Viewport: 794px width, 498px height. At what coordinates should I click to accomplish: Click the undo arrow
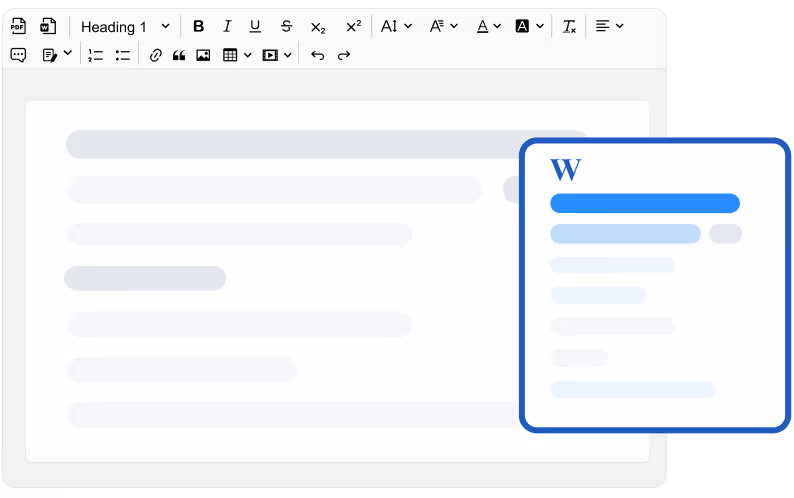pos(317,55)
